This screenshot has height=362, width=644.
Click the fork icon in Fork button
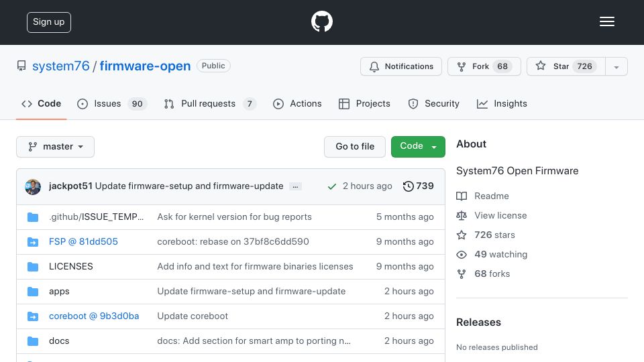(x=462, y=66)
